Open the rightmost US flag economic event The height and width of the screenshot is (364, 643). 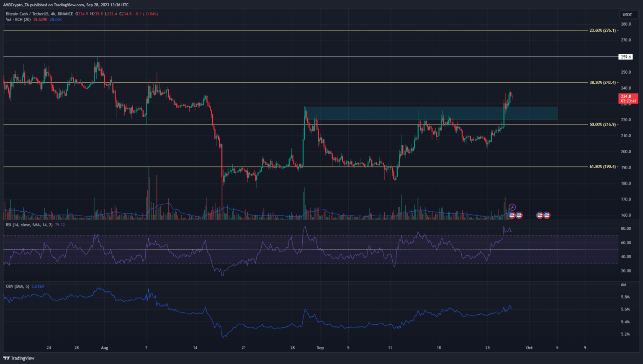[x=547, y=215]
